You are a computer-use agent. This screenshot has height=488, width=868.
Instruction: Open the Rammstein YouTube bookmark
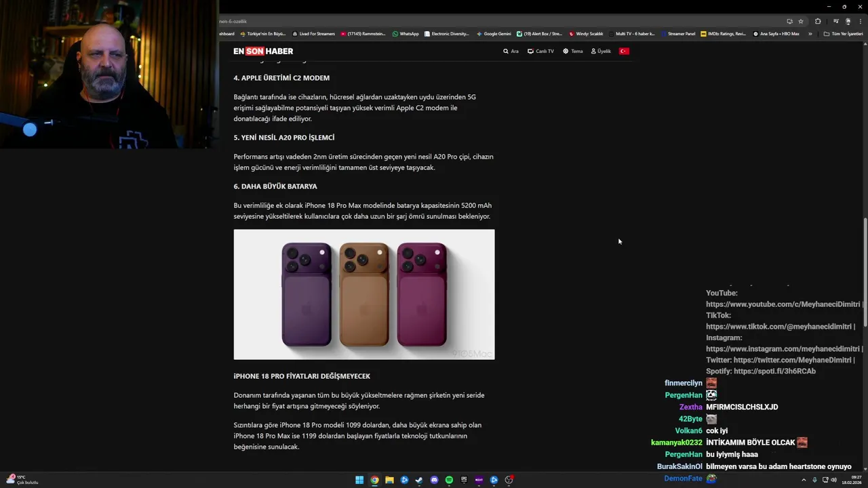363,34
